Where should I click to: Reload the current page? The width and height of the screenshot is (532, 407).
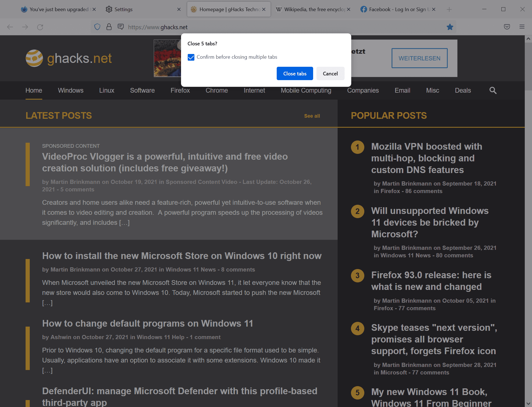(40, 27)
